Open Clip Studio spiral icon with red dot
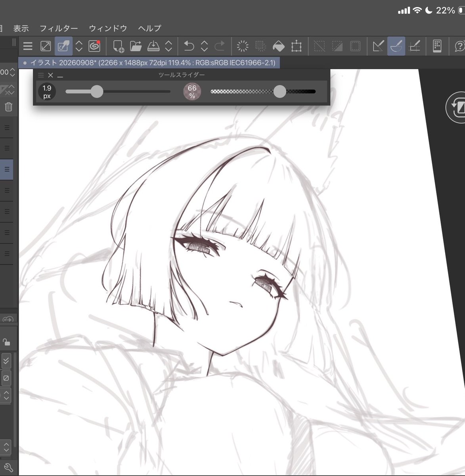465x476 pixels. click(94, 46)
